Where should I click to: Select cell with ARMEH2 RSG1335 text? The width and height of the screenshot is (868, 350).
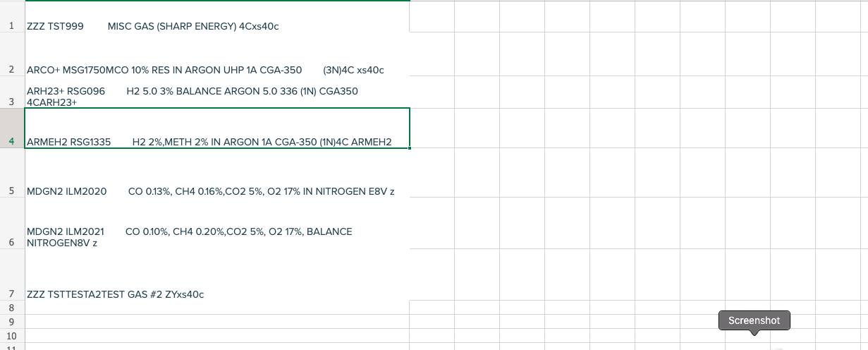click(x=217, y=128)
